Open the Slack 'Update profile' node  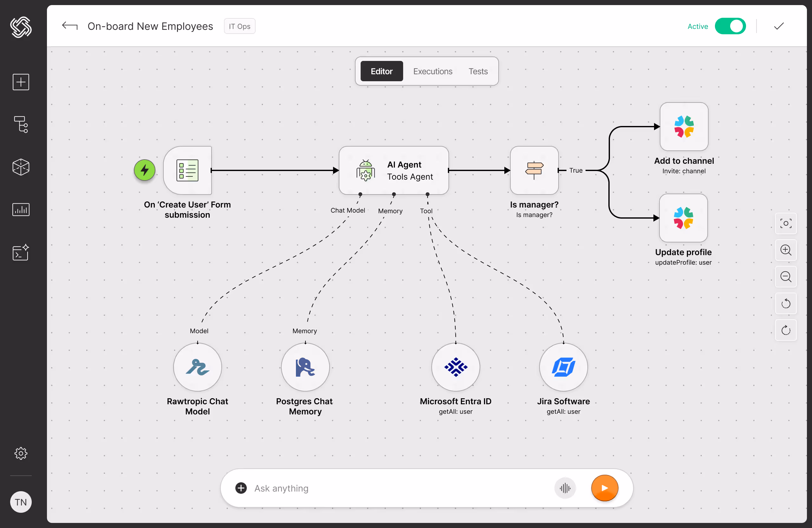(x=683, y=218)
